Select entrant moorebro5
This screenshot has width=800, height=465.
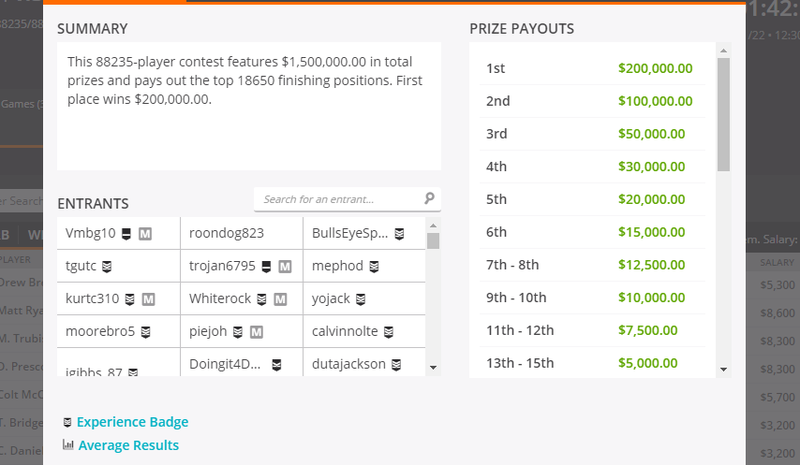(100, 331)
